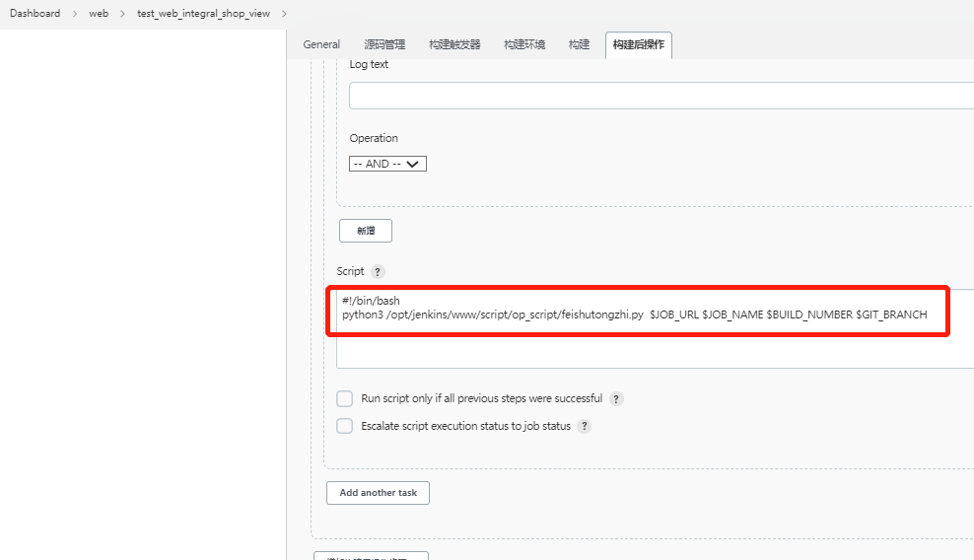
Task: Open help for the Script field
Action: 379,272
